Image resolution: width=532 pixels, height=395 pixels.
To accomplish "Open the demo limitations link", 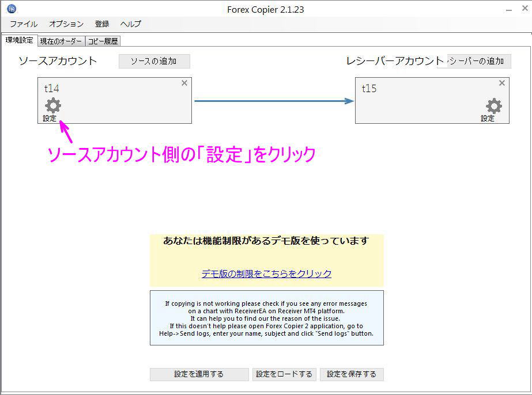I will click(267, 274).
